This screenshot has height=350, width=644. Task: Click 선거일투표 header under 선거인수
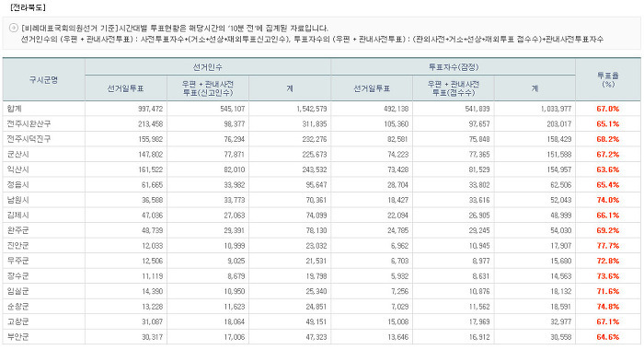[x=126, y=88]
